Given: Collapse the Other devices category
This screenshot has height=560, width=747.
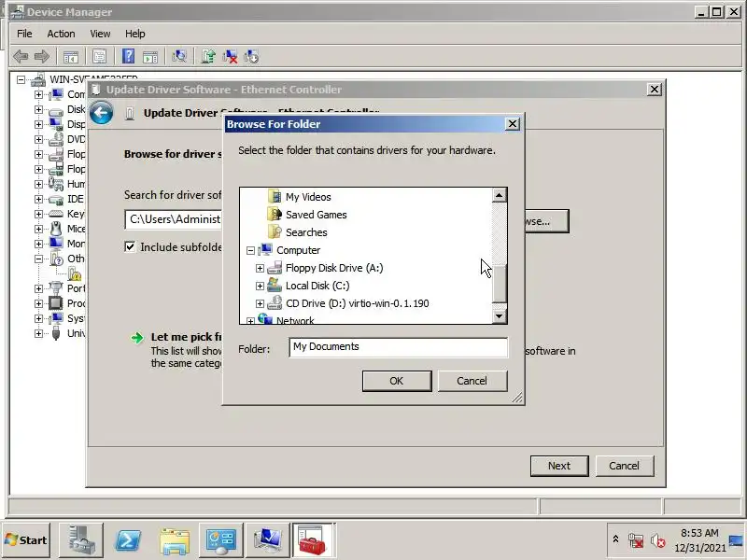Looking at the screenshot, I should (38, 259).
